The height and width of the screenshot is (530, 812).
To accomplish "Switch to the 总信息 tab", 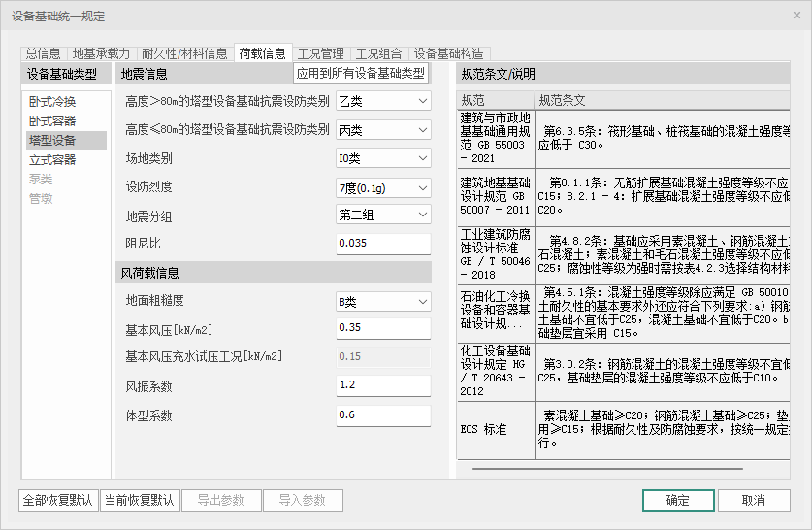I will pos(43,53).
